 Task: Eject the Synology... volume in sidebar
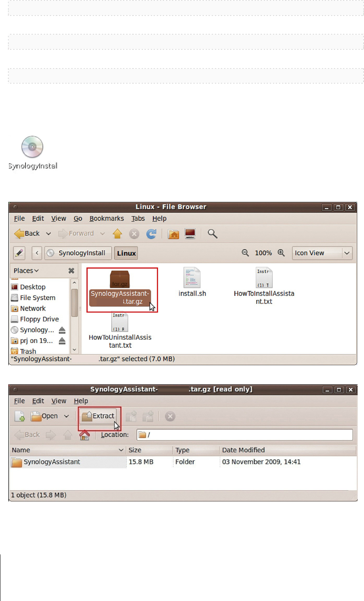(x=62, y=330)
